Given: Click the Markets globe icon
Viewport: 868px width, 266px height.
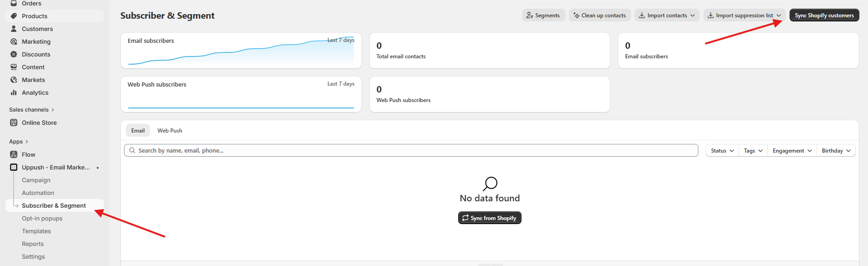Looking at the screenshot, I should (14, 80).
